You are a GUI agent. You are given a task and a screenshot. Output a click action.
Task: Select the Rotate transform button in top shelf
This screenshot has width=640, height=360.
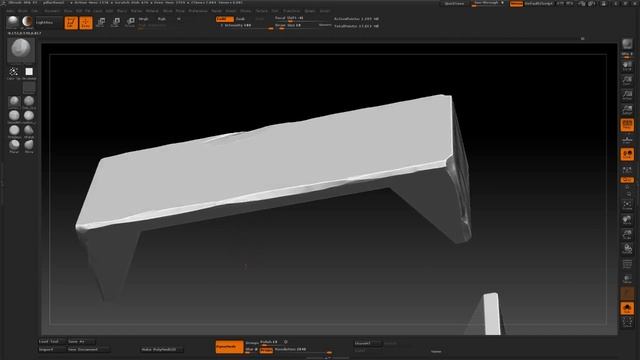click(130, 22)
